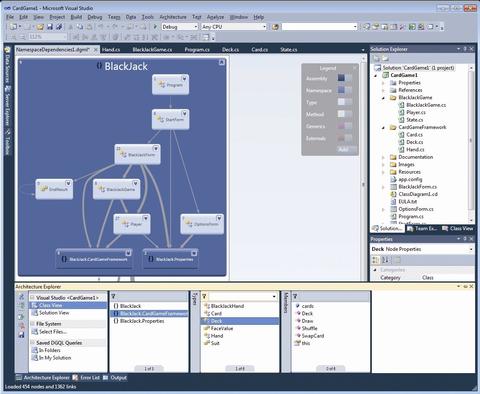Viewport: 480px width, 394px height.
Task: Click In My Solution saved query
Action: click(x=55, y=358)
